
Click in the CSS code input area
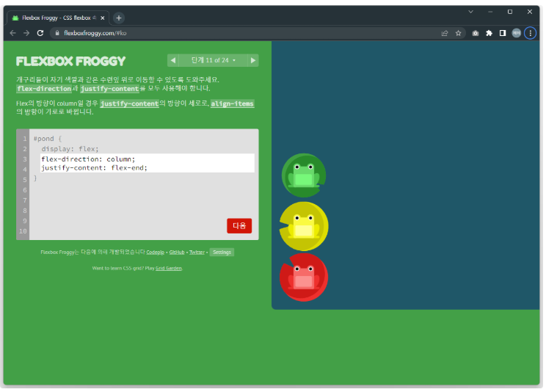pos(148,163)
